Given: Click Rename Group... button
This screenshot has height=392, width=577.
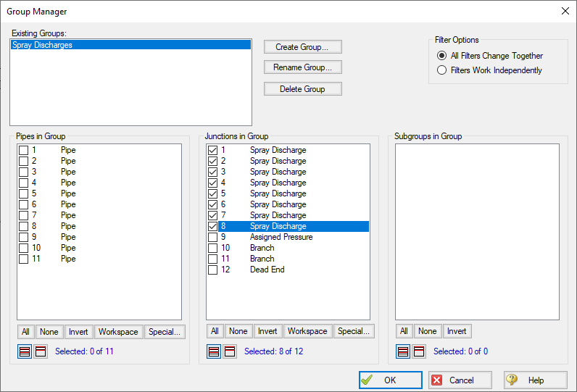Looking at the screenshot, I should pos(302,67).
